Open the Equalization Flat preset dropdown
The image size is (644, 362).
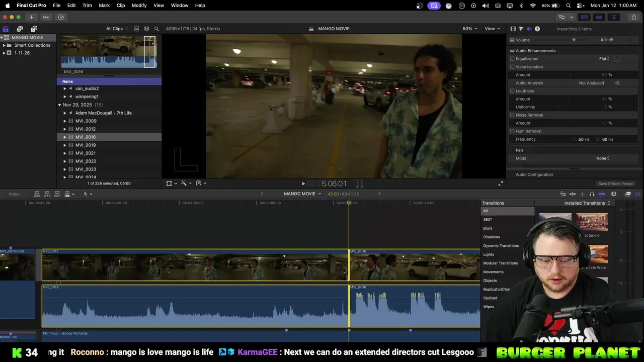click(604, 59)
